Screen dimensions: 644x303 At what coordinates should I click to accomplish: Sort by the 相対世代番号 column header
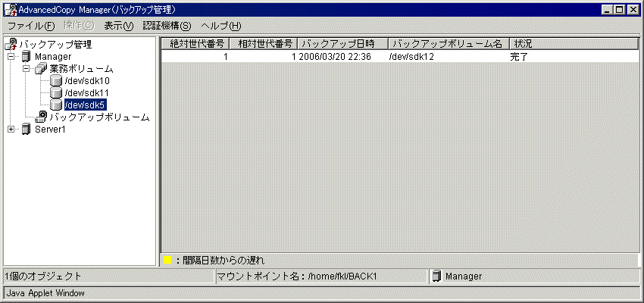tap(263, 43)
